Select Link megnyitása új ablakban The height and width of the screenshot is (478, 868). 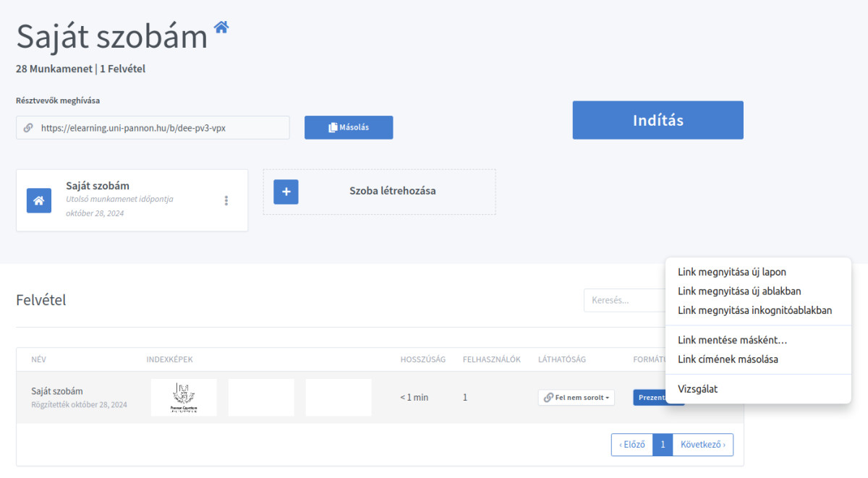click(x=739, y=291)
